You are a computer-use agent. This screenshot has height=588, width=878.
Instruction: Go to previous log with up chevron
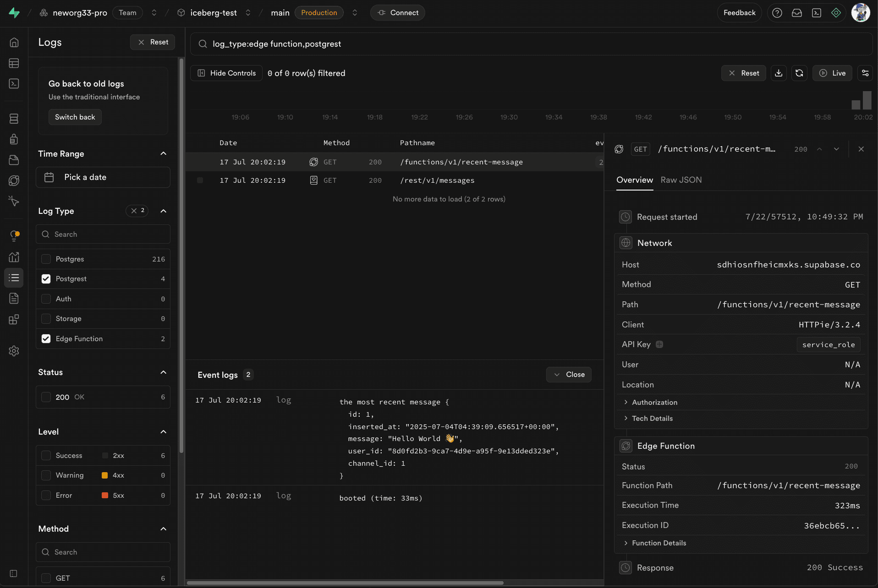click(x=819, y=149)
